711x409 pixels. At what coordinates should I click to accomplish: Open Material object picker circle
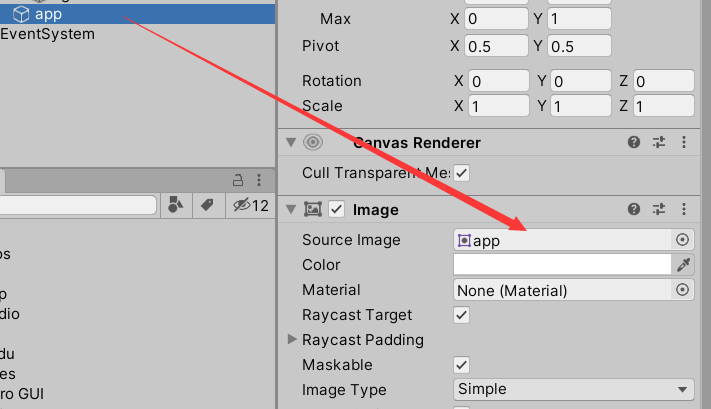[682, 290]
